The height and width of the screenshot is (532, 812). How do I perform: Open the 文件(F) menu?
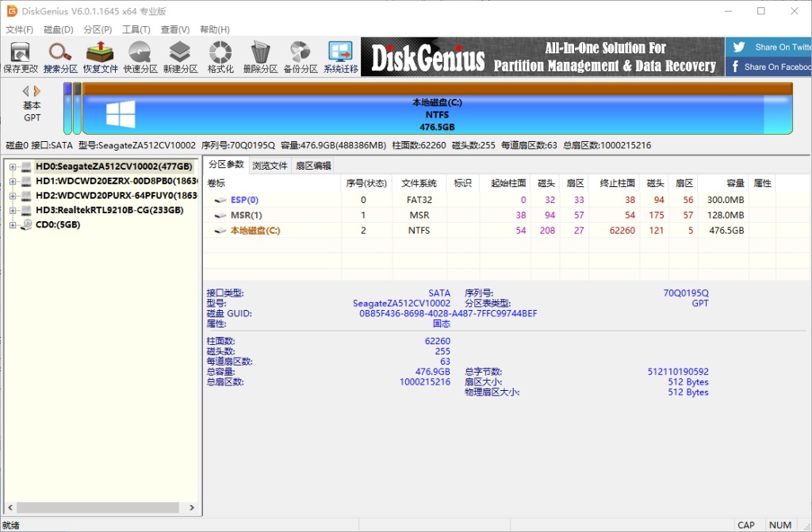tap(20, 29)
